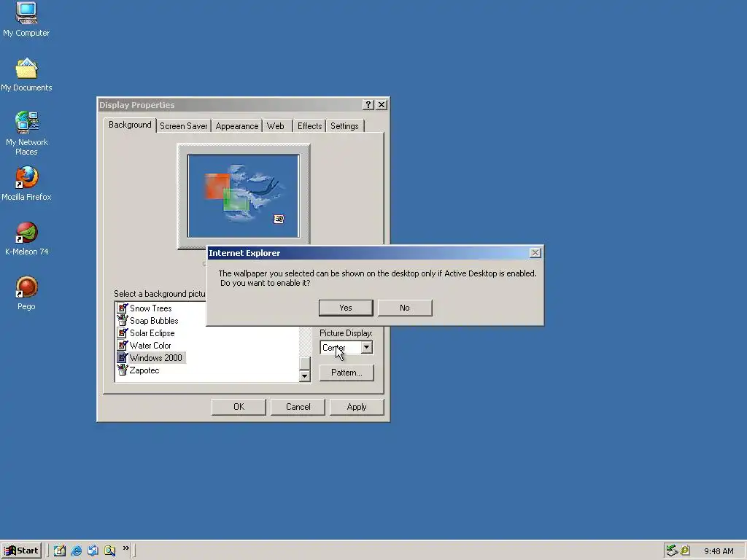Click the Pattern... button

pos(347,373)
